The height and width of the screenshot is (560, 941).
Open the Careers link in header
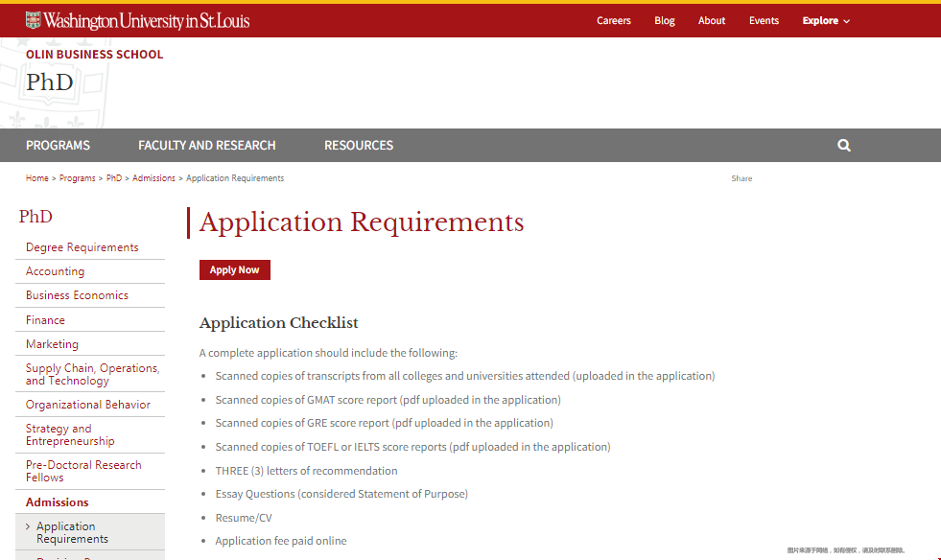613,20
